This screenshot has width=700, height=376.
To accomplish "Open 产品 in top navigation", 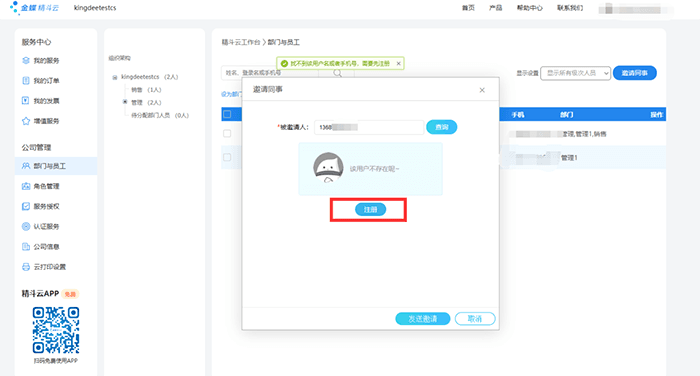I will (x=496, y=8).
